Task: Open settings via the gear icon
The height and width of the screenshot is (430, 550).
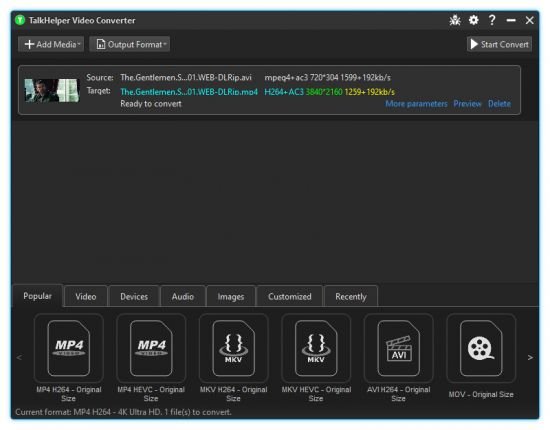Action: [474, 20]
